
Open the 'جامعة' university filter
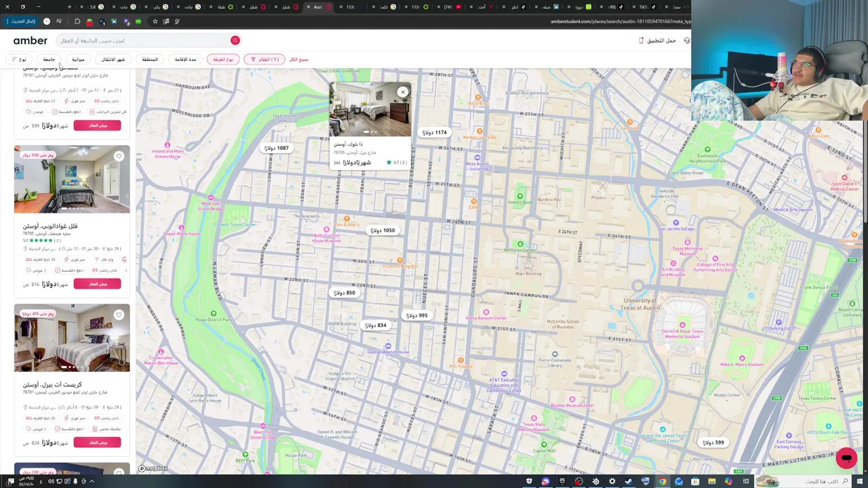[49, 60]
